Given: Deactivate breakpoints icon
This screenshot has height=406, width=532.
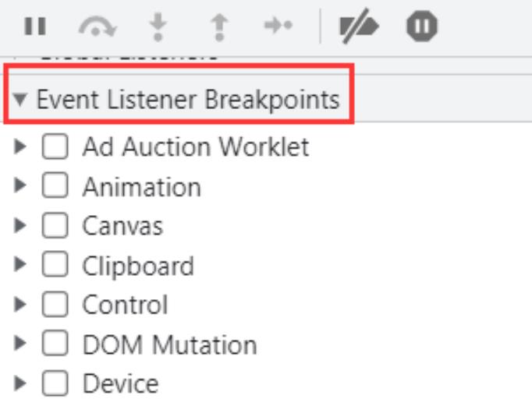Looking at the screenshot, I should (x=358, y=26).
